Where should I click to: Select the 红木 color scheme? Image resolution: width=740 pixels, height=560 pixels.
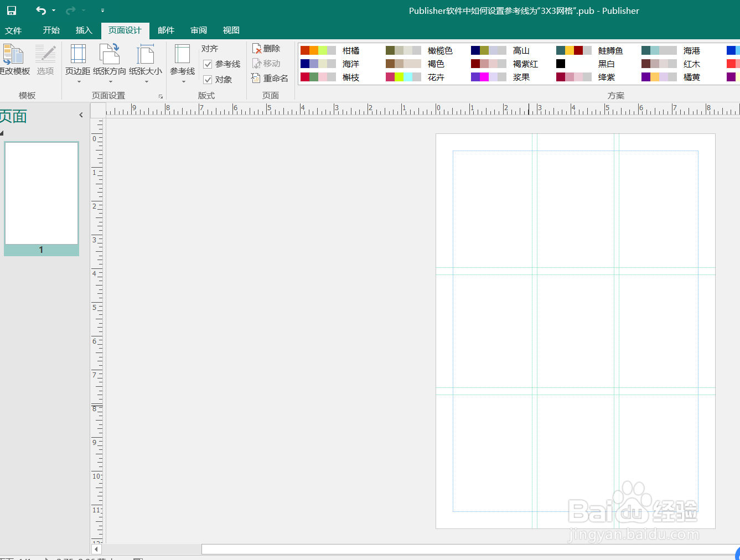671,64
